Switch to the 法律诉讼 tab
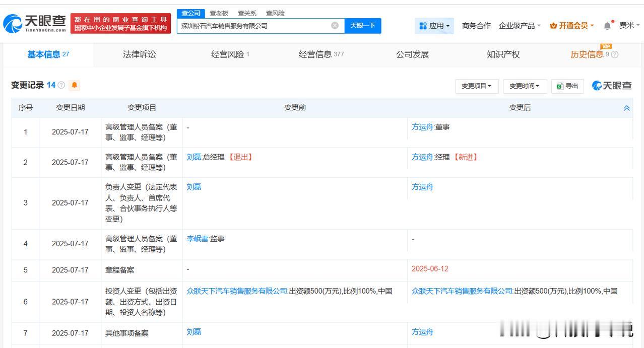The width and height of the screenshot is (644, 348). [140, 54]
